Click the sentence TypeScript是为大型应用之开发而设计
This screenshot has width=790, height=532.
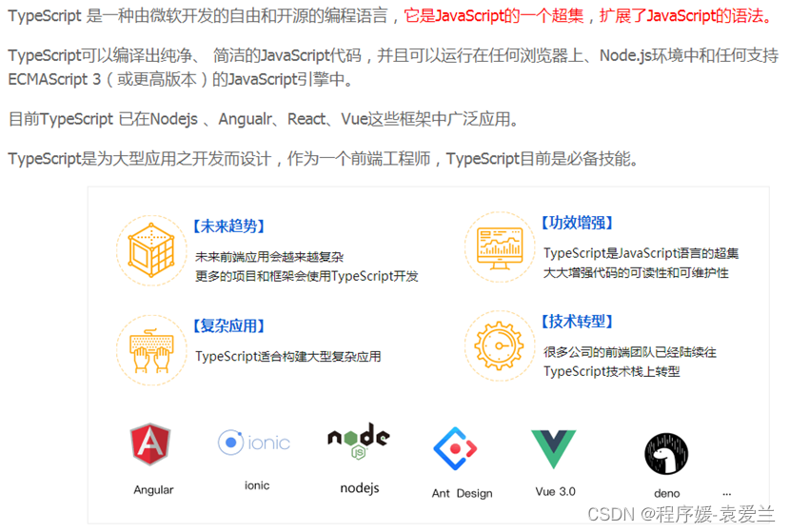click(x=140, y=159)
